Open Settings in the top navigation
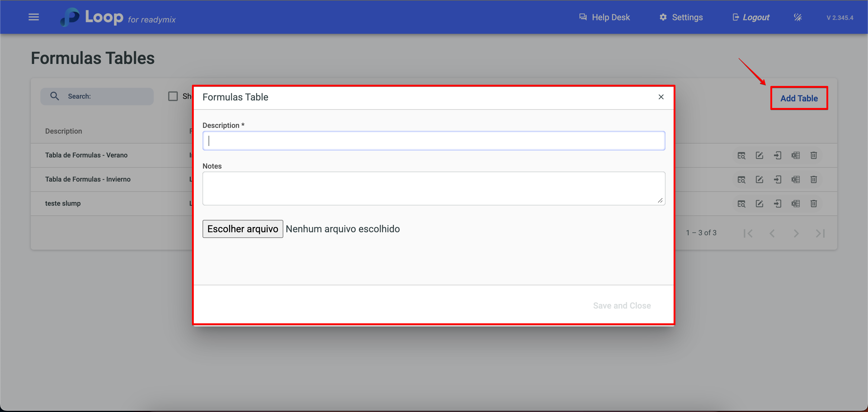The image size is (868, 412). 681,17
